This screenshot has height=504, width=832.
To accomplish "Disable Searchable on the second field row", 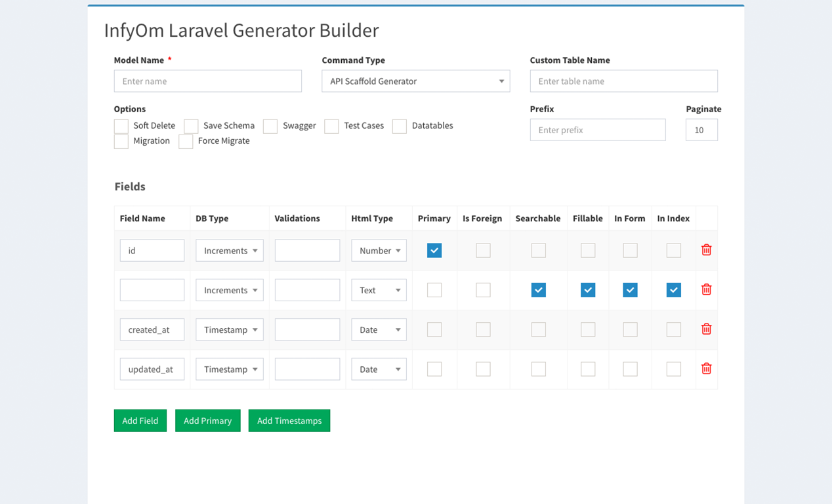I will pyautogui.click(x=538, y=289).
